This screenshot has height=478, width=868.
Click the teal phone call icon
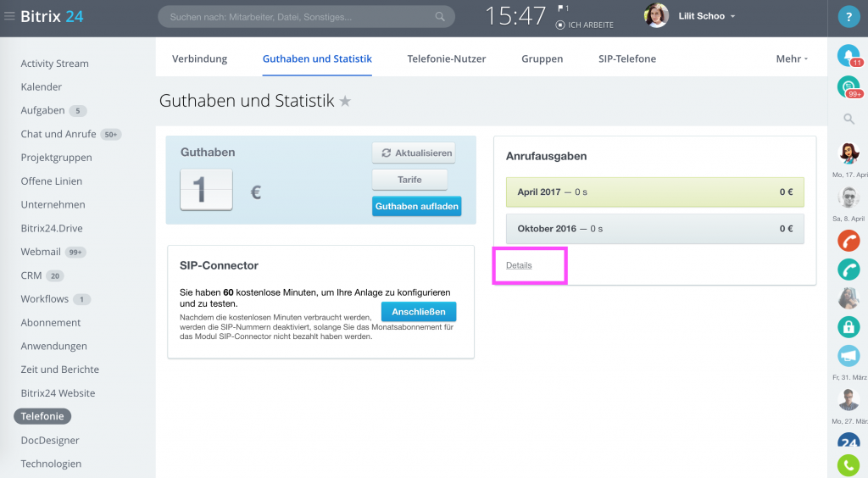point(849,270)
